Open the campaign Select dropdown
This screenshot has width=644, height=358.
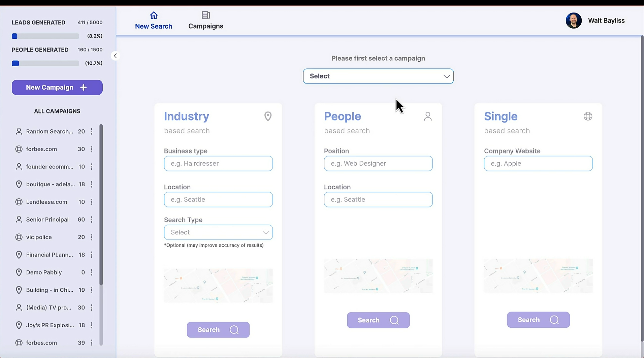click(x=378, y=76)
